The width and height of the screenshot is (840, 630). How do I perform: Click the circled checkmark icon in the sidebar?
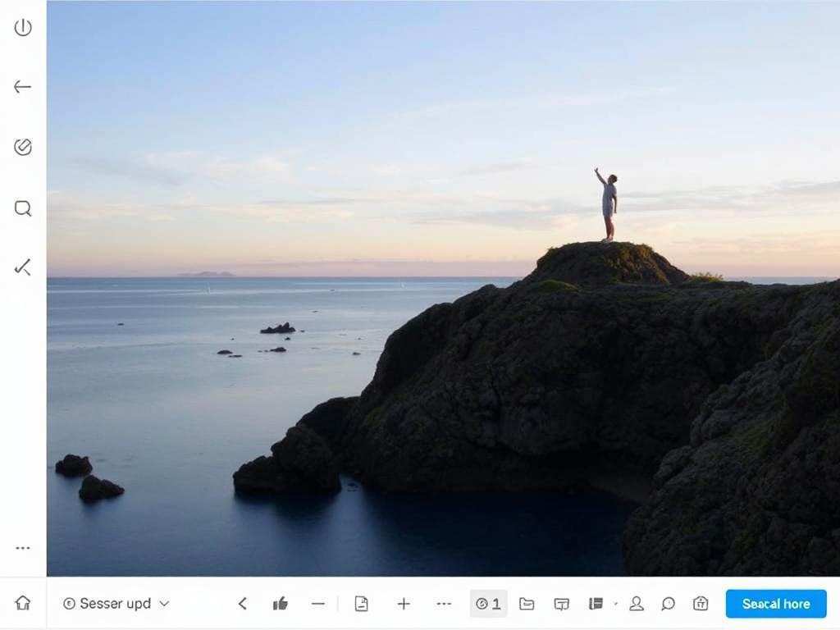[23, 147]
